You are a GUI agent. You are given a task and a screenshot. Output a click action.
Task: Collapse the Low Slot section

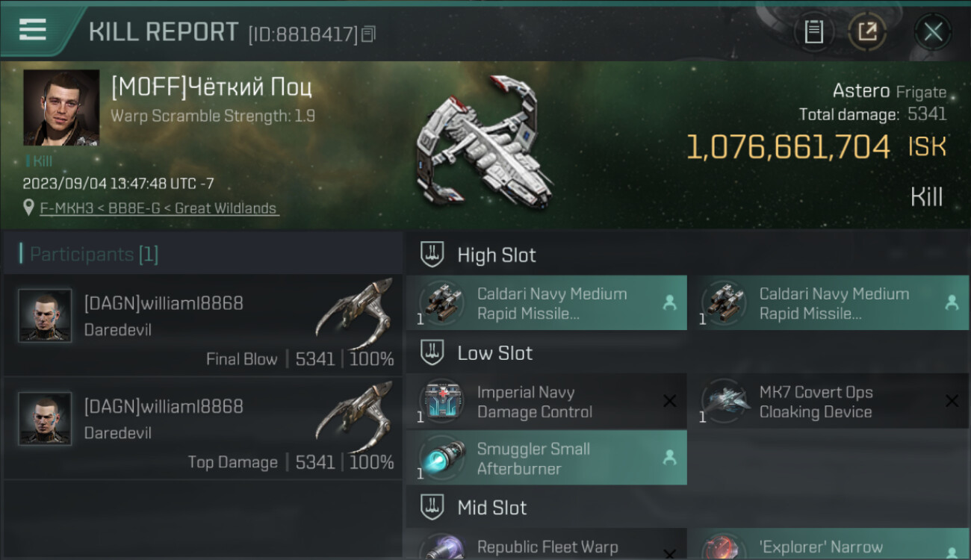coord(495,353)
